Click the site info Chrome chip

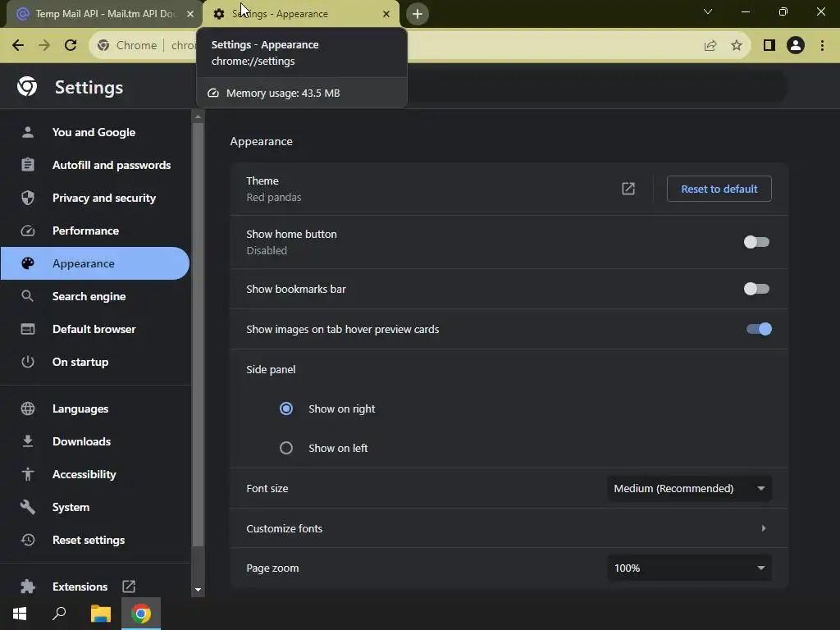click(127, 46)
